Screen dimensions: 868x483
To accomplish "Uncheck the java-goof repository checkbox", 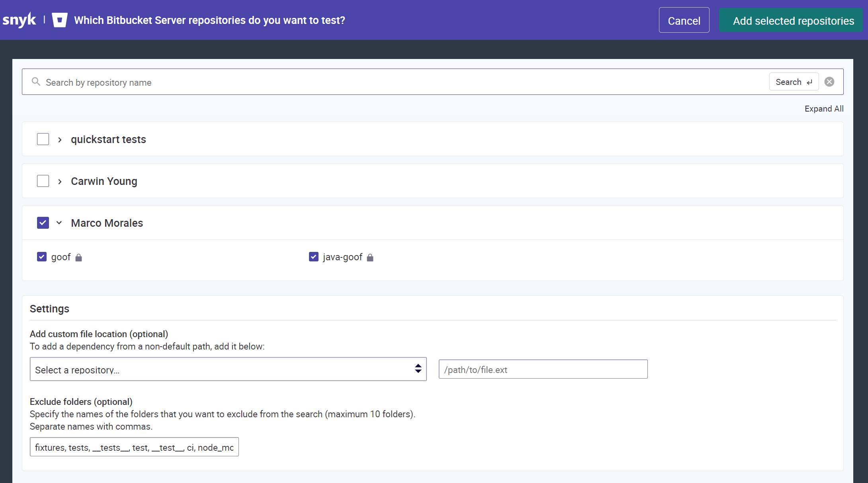I will [x=314, y=257].
